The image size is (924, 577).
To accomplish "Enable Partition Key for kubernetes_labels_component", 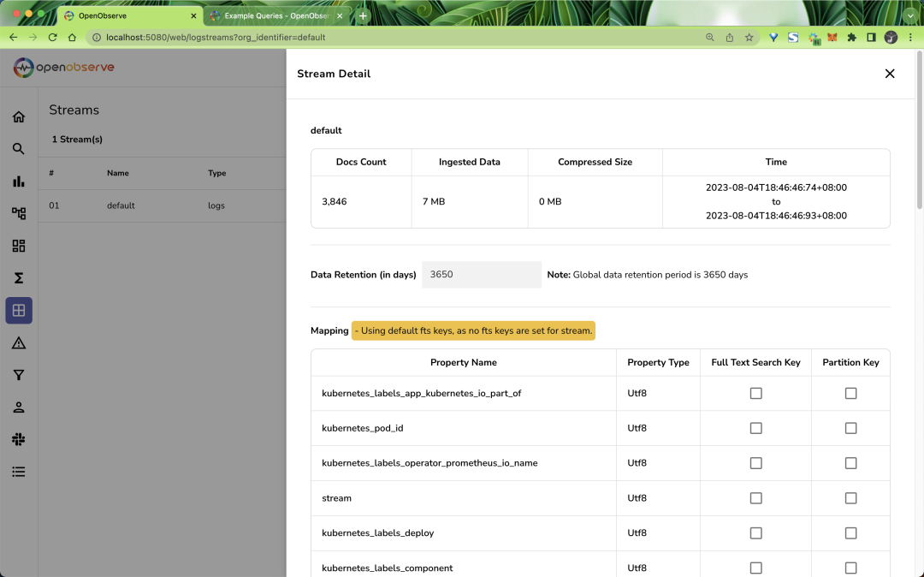I will tap(851, 568).
